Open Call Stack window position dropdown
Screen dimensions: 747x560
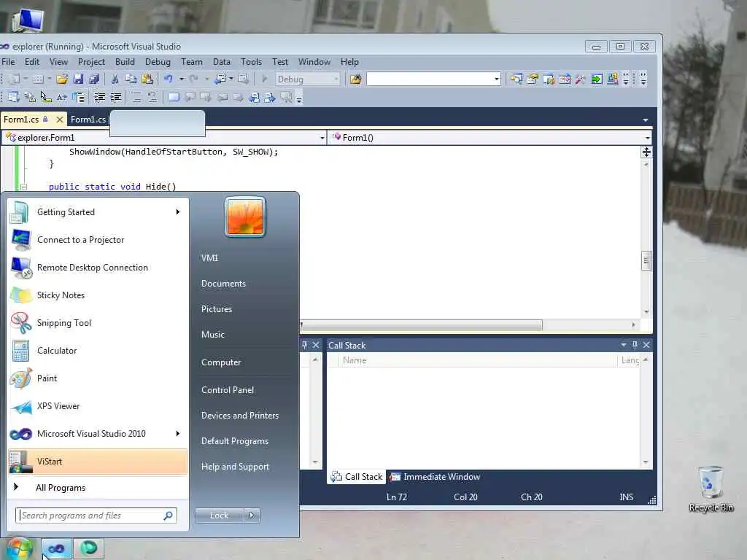[623, 345]
